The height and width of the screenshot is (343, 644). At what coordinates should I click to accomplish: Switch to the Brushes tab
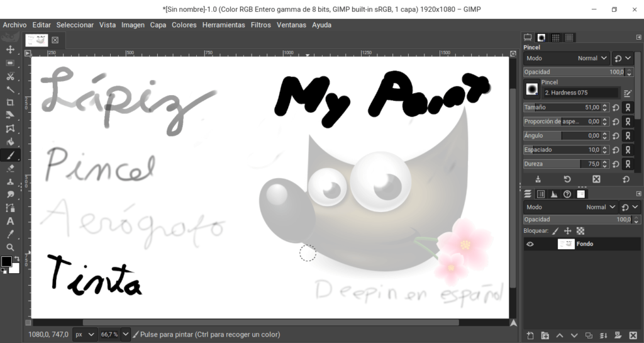click(x=541, y=38)
